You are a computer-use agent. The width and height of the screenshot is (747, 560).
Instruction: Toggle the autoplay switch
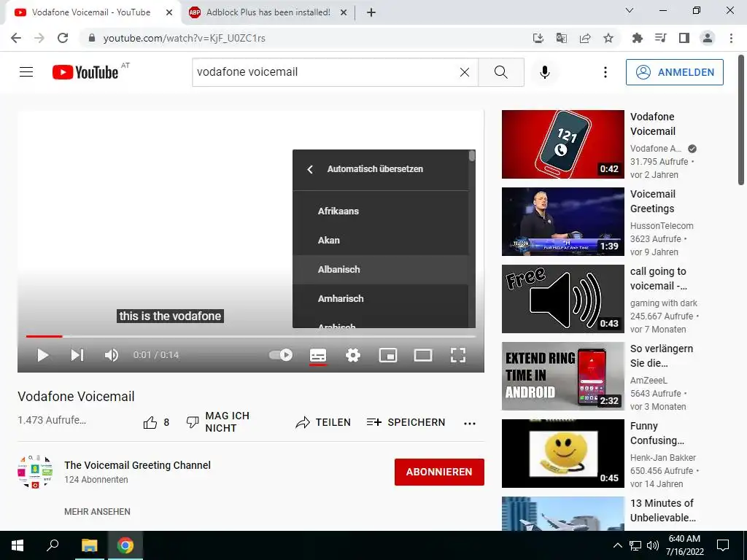coord(281,355)
